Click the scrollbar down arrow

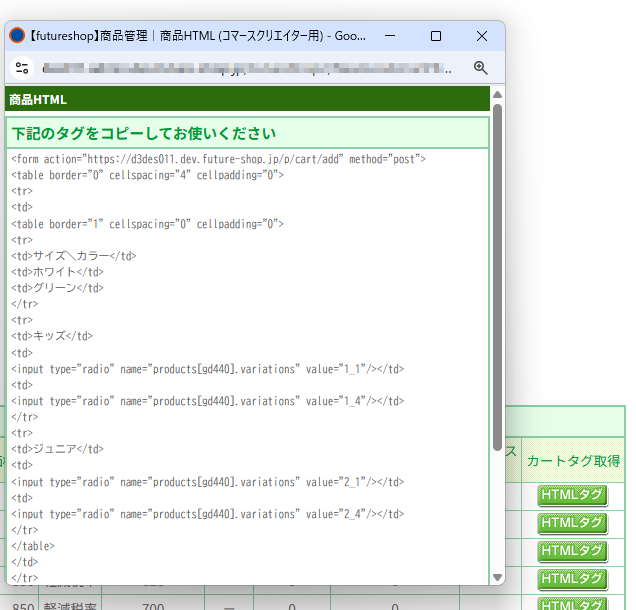pos(497,577)
